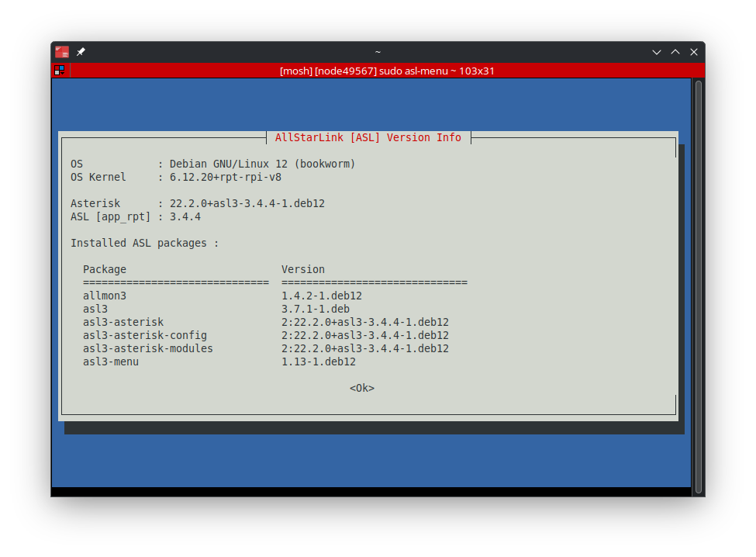Screen dimensions: 756x557
Task: Click version '3.7.1-1.deb' of asl3
Action: (x=316, y=309)
